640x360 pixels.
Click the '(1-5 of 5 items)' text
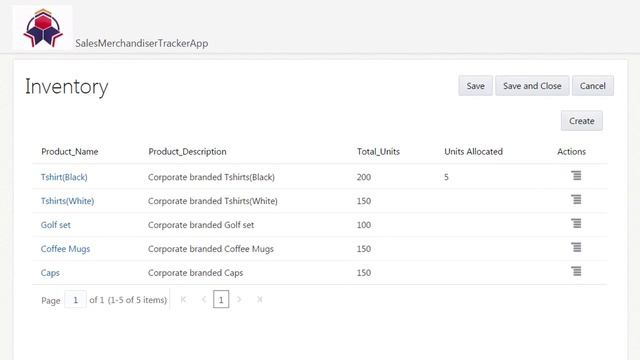[138, 300]
